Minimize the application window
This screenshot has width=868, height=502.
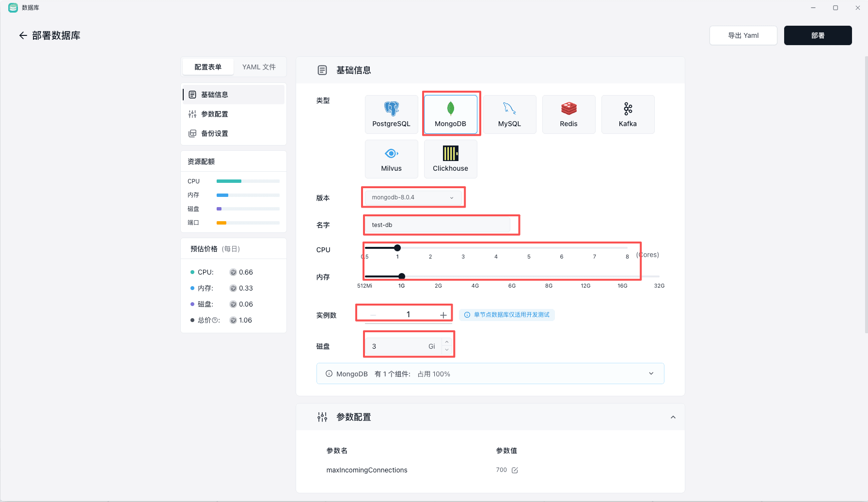[x=813, y=8]
